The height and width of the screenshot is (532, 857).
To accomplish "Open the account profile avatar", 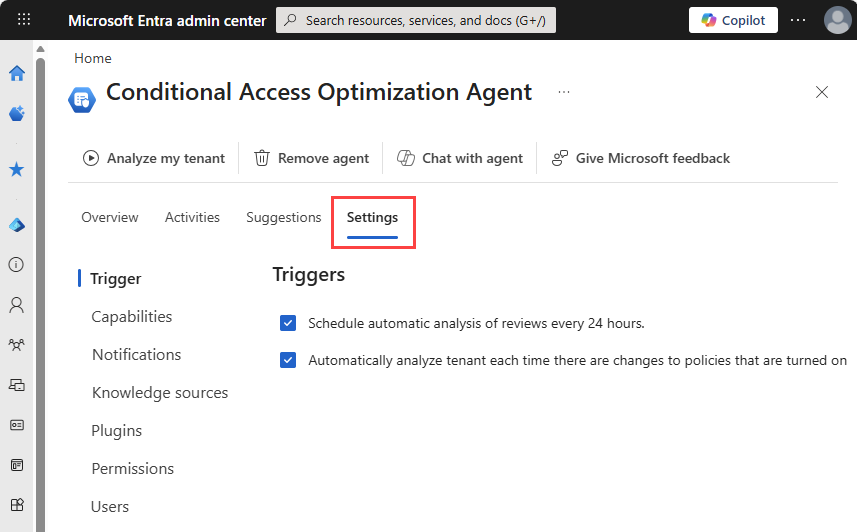I will pyautogui.click(x=837, y=20).
